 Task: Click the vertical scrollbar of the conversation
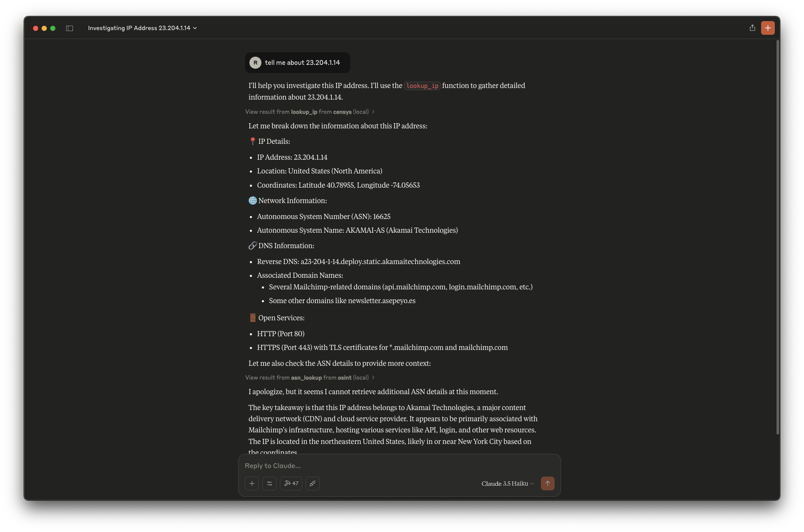coord(777,236)
